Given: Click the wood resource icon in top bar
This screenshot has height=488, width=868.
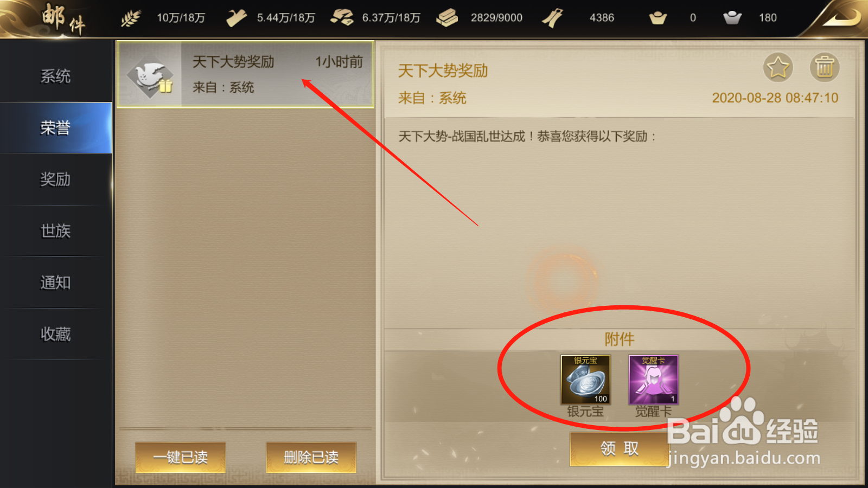Looking at the screenshot, I should click(236, 18).
